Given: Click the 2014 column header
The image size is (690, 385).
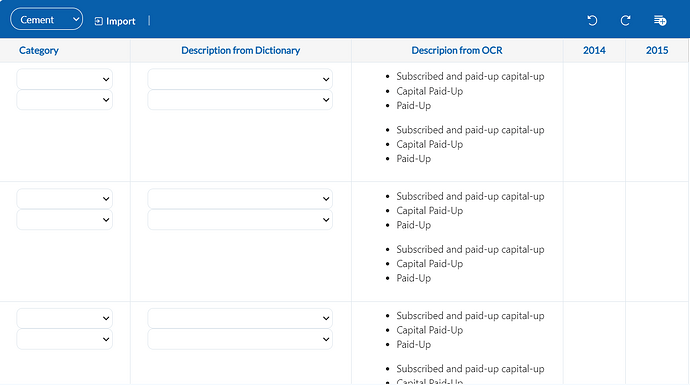Looking at the screenshot, I should coord(594,50).
